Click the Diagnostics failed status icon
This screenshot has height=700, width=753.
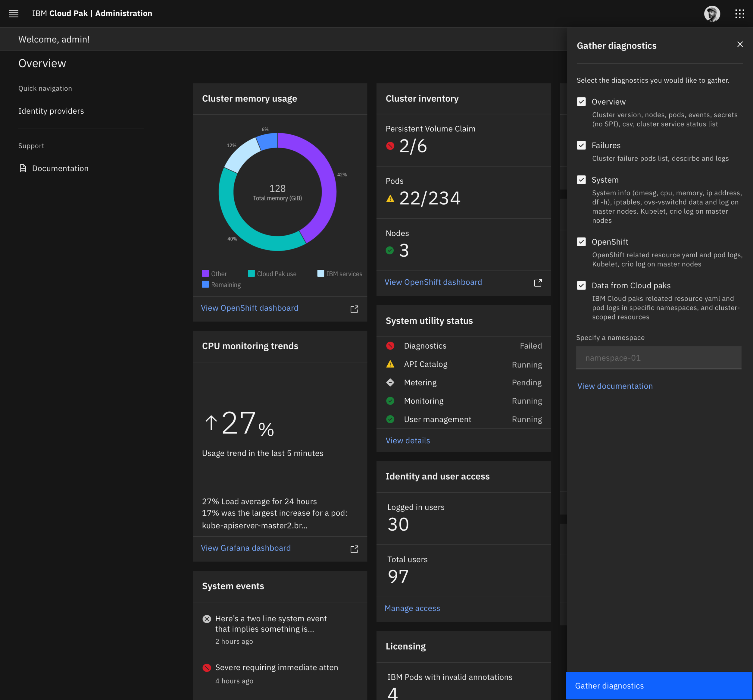(390, 345)
